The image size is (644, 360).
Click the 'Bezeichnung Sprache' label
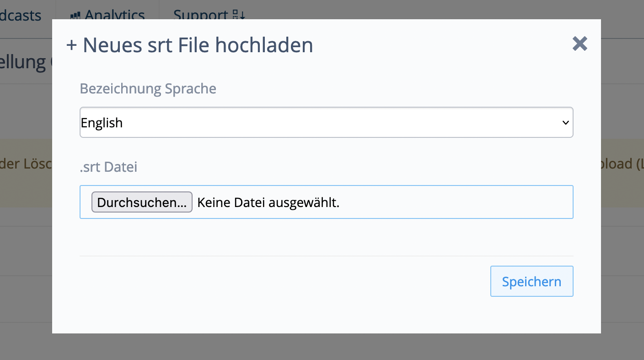click(148, 88)
